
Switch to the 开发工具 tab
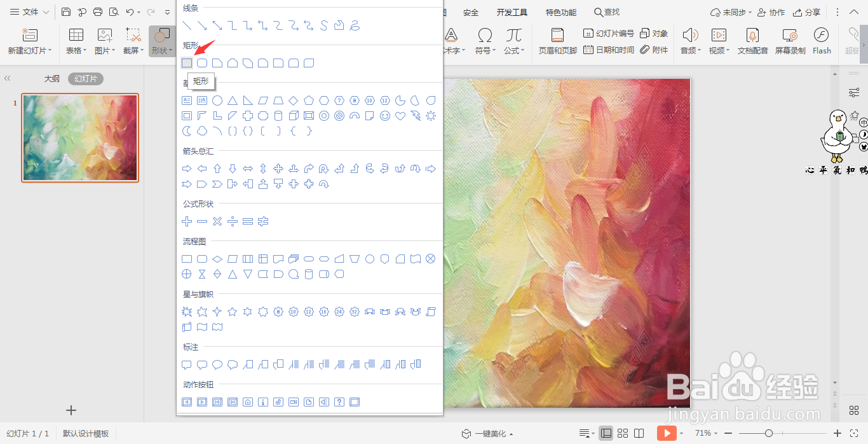coord(512,12)
